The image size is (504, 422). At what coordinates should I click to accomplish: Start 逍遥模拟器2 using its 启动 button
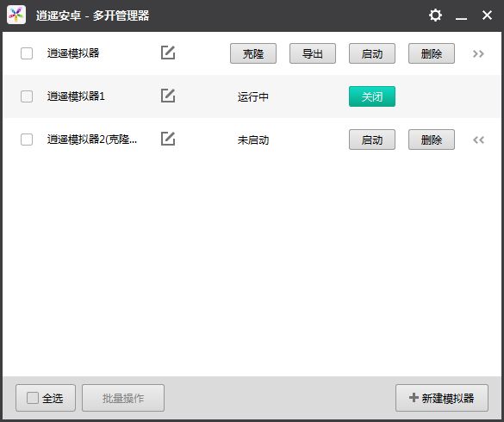coord(372,140)
